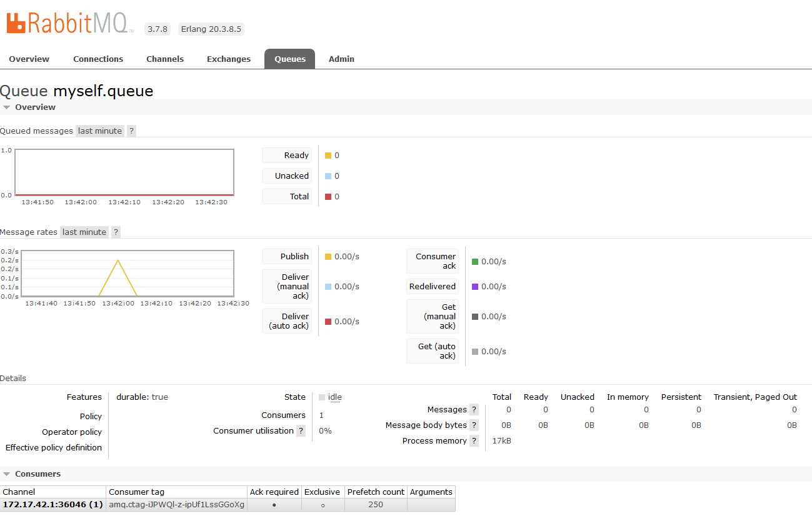Change Message rates 'last minute' time range
Viewport: 812px width, 516px height.
(x=84, y=232)
